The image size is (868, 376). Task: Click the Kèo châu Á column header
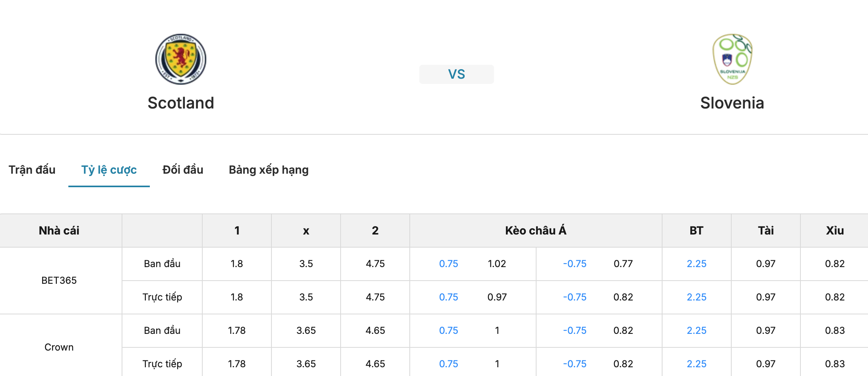click(x=536, y=231)
